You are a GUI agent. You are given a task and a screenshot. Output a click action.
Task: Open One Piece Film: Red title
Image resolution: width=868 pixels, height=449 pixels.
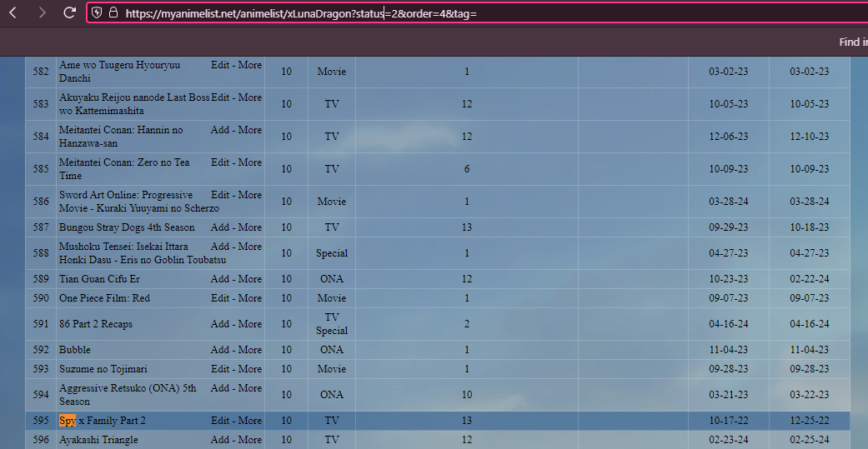(x=104, y=298)
